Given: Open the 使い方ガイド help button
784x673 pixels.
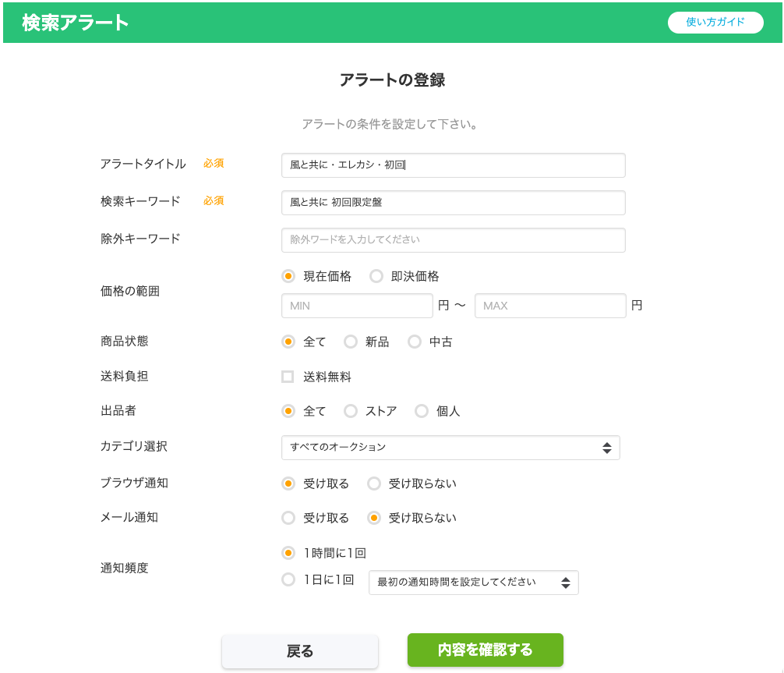Looking at the screenshot, I should tap(715, 23).
